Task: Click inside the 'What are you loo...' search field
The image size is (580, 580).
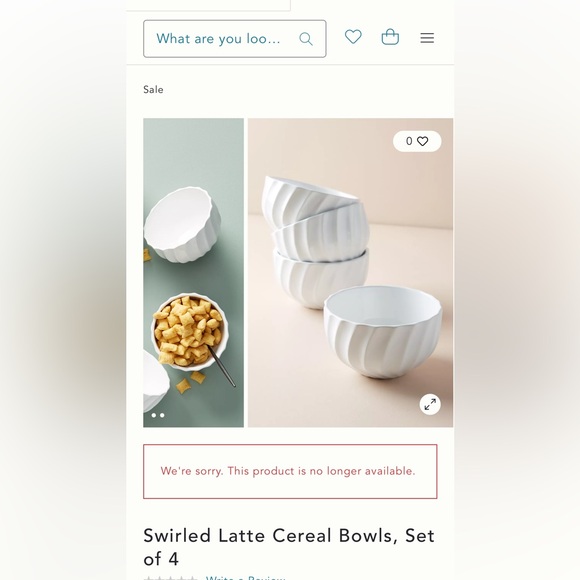Action: pos(235,39)
